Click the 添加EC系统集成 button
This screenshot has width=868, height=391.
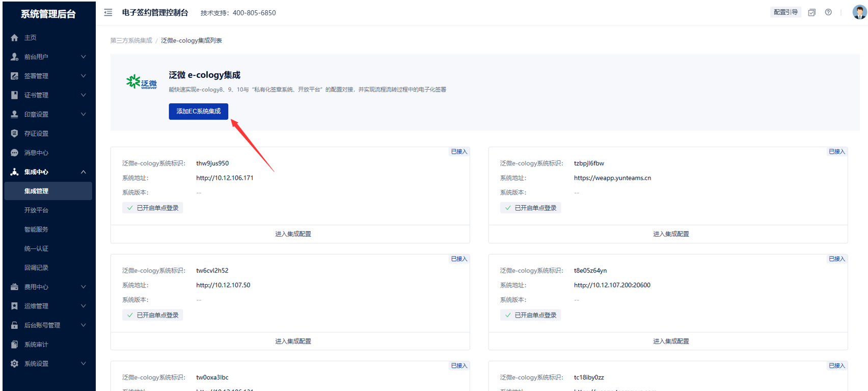click(199, 111)
